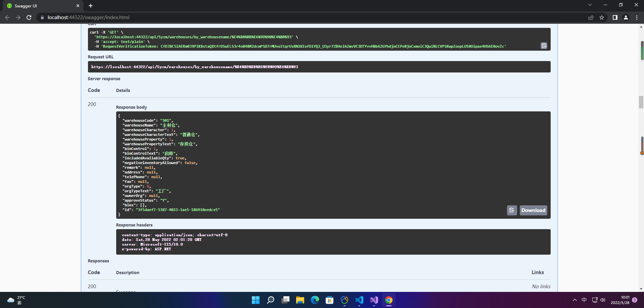
Task: Click the server Microsoft-IIS/10.0 header line
Action: click(x=152, y=244)
